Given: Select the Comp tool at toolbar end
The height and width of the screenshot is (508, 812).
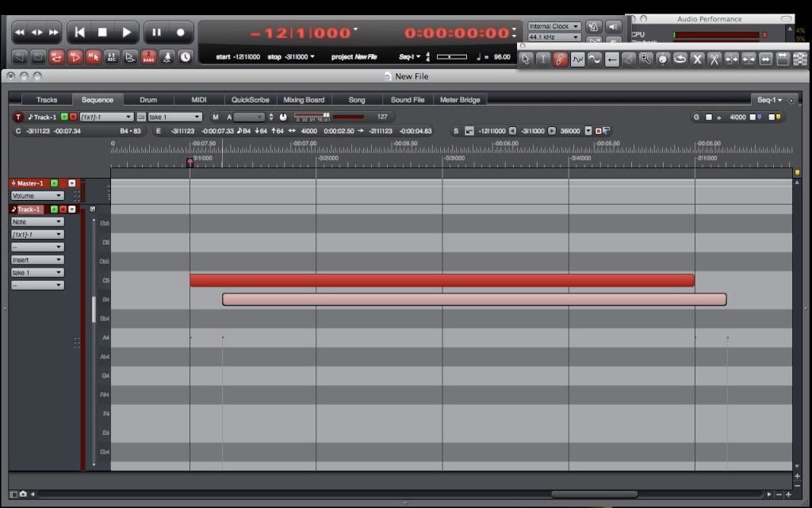Looking at the screenshot, I should 800,60.
